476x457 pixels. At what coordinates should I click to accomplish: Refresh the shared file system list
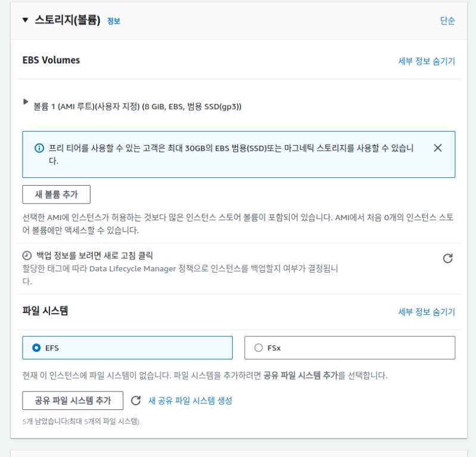[136, 400]
